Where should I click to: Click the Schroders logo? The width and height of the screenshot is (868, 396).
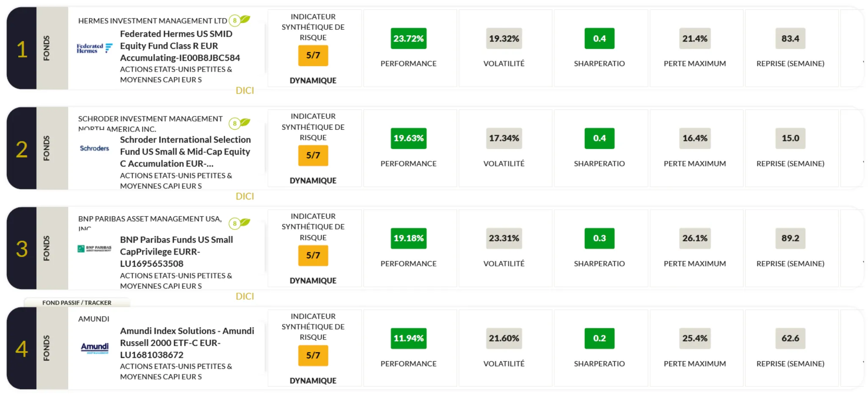[95, 148]
